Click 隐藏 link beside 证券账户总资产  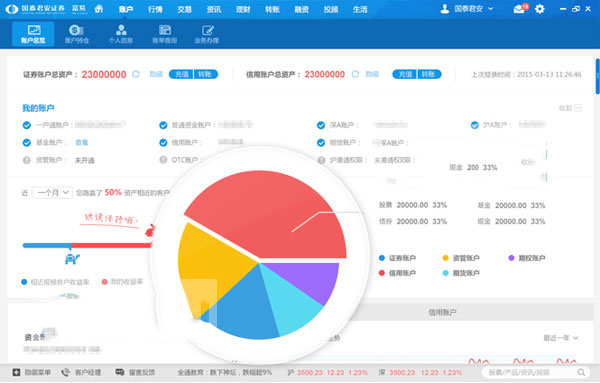[x=156, y=74]
